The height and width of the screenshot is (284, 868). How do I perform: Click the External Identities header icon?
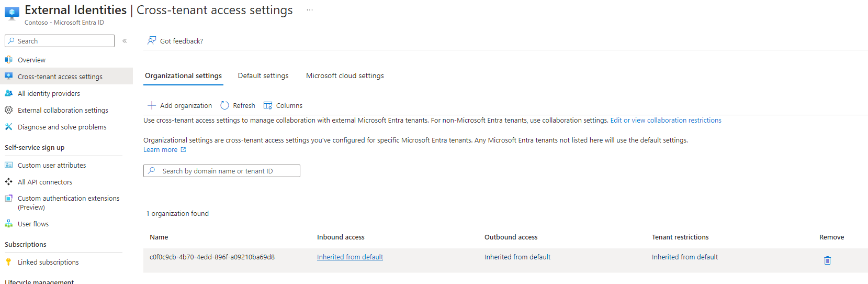pyautogui.click(x=12, y=13)
